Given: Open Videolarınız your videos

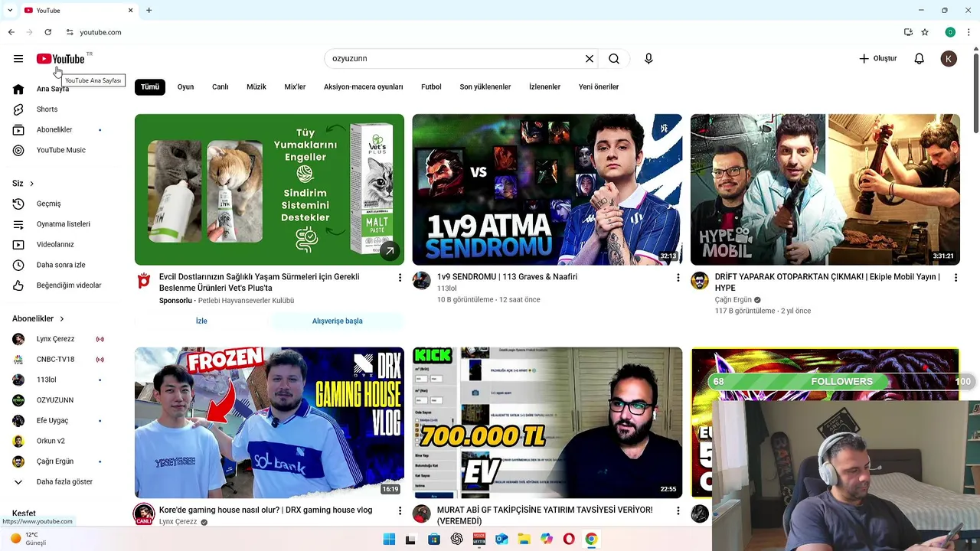Looking at the screenshot, I should click(x=57, y=244).
